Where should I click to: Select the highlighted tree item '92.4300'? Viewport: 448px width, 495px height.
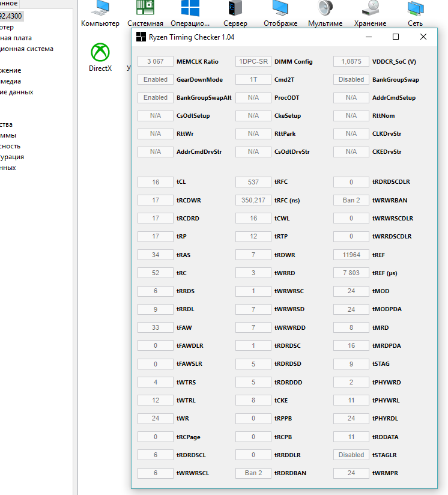(11, 16)
